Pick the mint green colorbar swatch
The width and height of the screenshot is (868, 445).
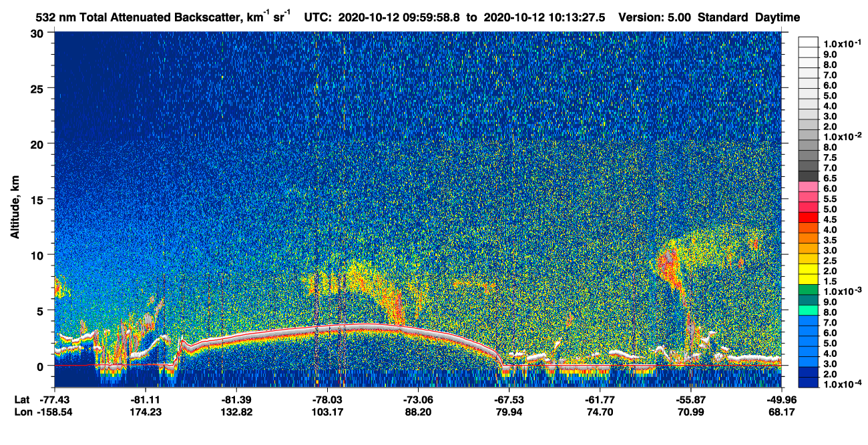tap(809, 310)
